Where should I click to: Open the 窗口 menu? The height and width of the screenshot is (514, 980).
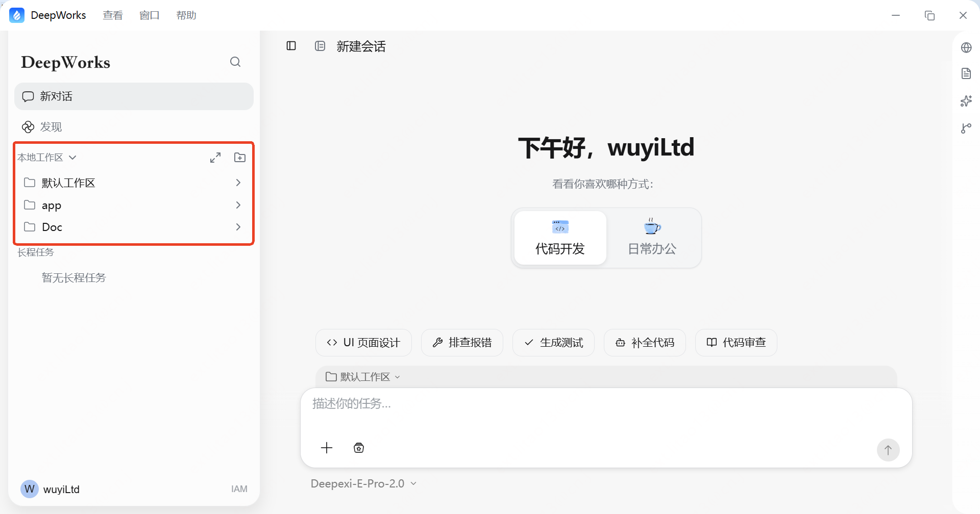coord(150,15)
